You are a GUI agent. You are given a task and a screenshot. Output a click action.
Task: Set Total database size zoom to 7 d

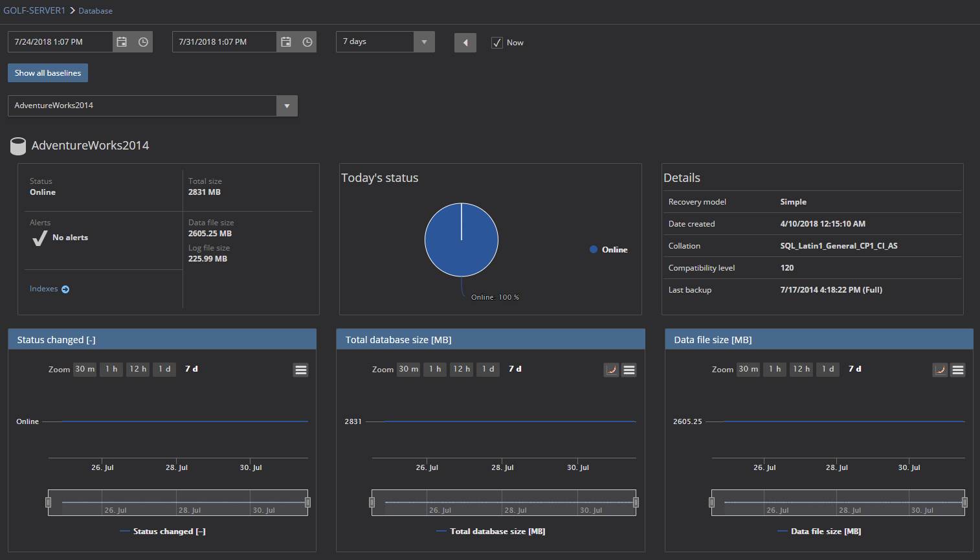(515, 369)
